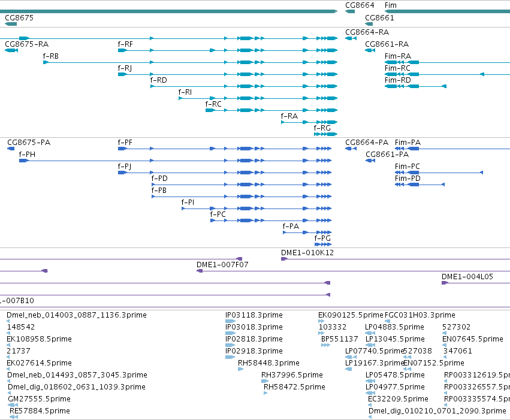This screenshot has height=420, width=510.
Task: Select the Fim-RD transcript label
Action: pos(397,80)
